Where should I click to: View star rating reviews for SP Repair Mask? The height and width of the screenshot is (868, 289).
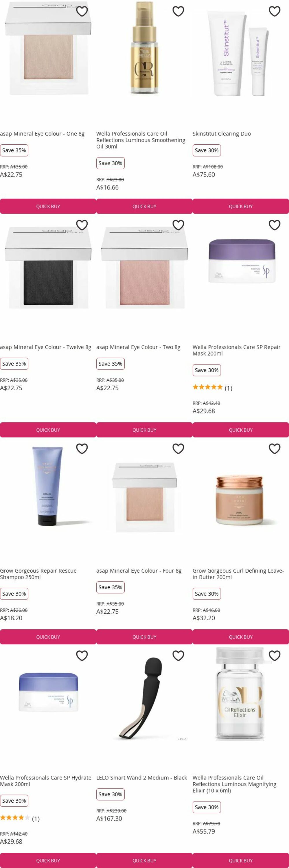212,387
